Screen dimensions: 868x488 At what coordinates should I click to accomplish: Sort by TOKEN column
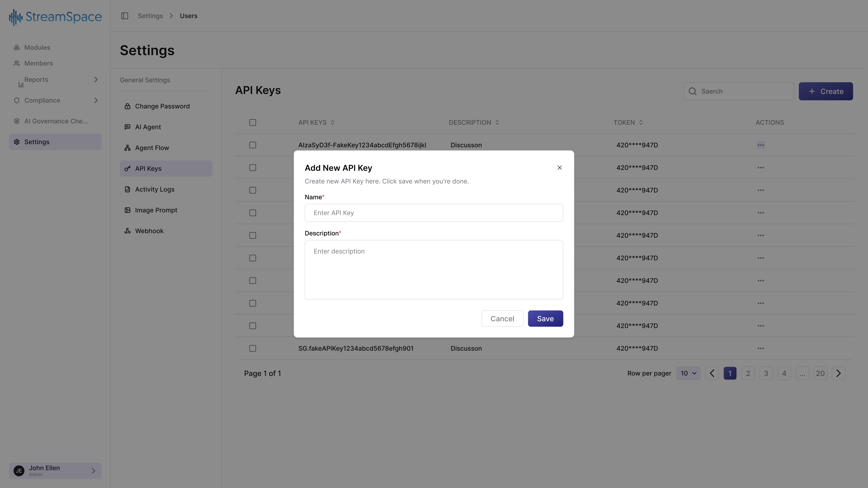[x=628, y=123]
